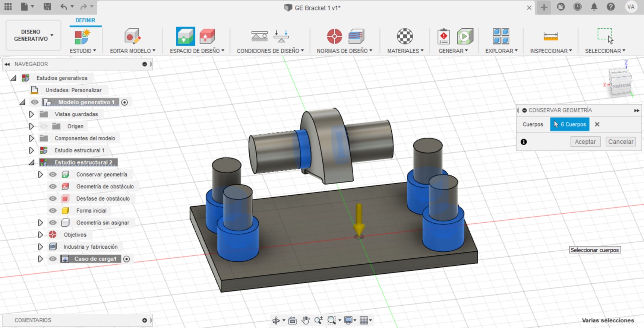Click the Aceptar button

[x=585, y=141]
